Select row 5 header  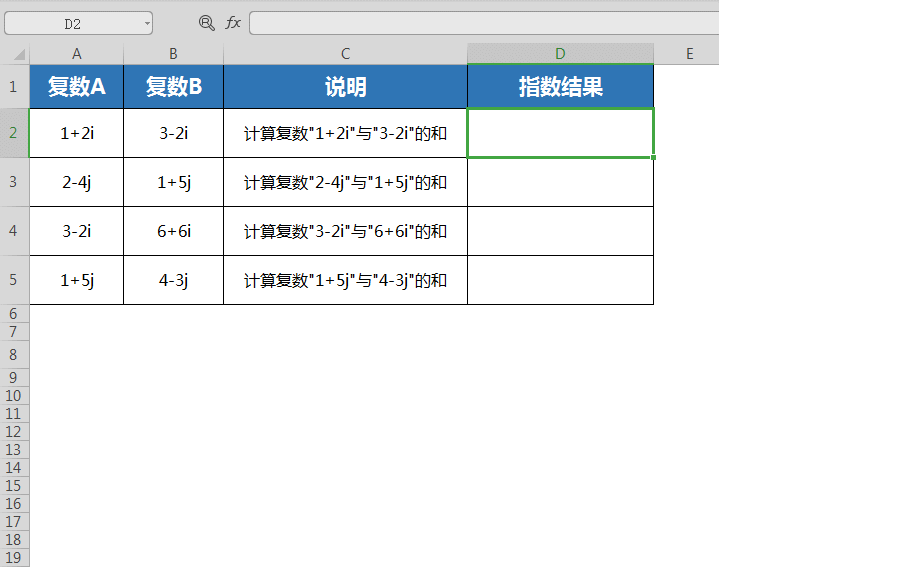point(14,279)
